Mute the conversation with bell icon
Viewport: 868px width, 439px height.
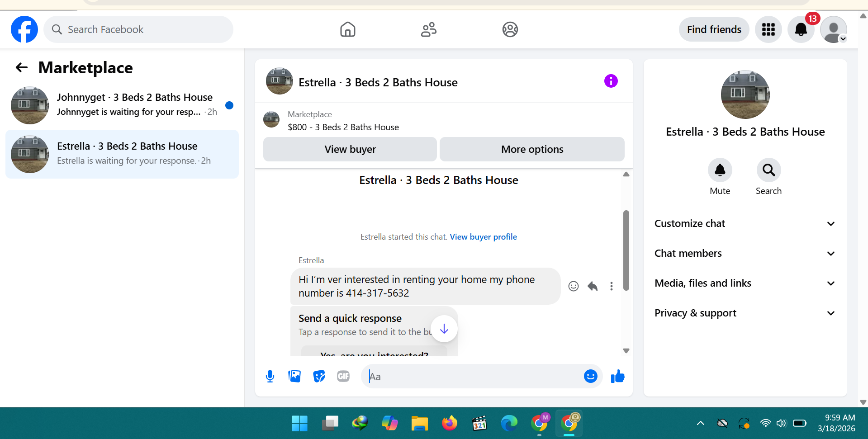click(x=720, y=170)
